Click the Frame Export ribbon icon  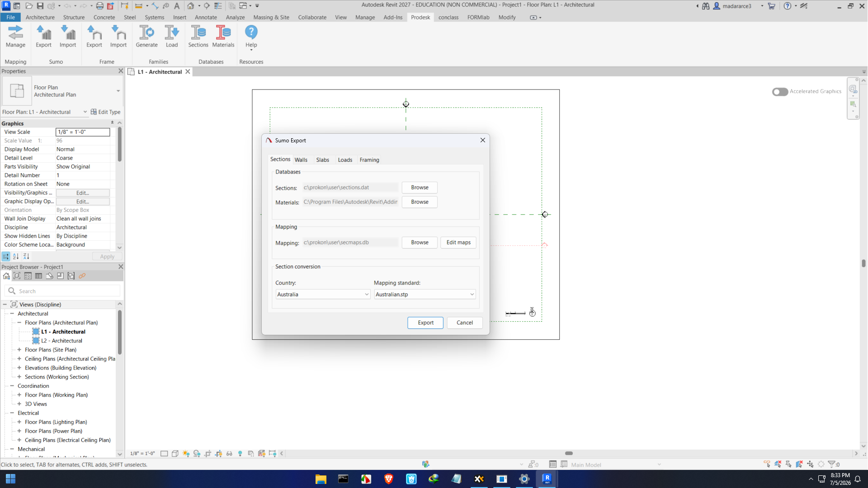point(94,37)
